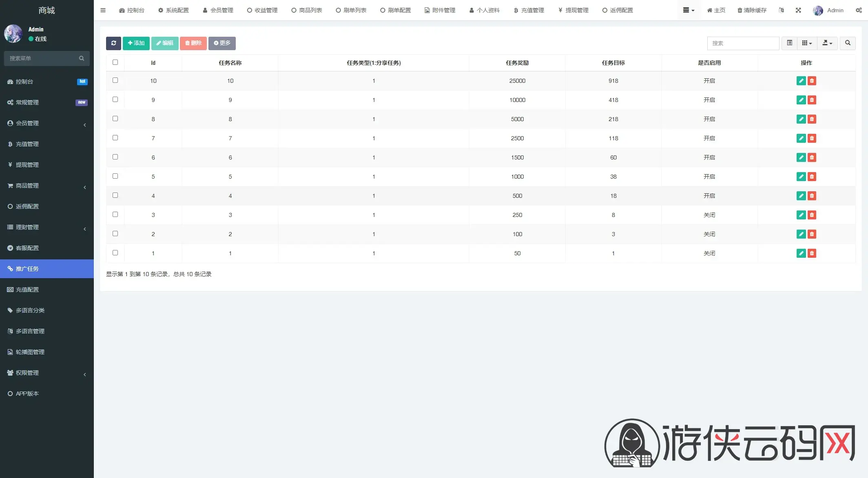Enter fullscreen mode via expand icon
868x478 pixels.
pos(798,10)
